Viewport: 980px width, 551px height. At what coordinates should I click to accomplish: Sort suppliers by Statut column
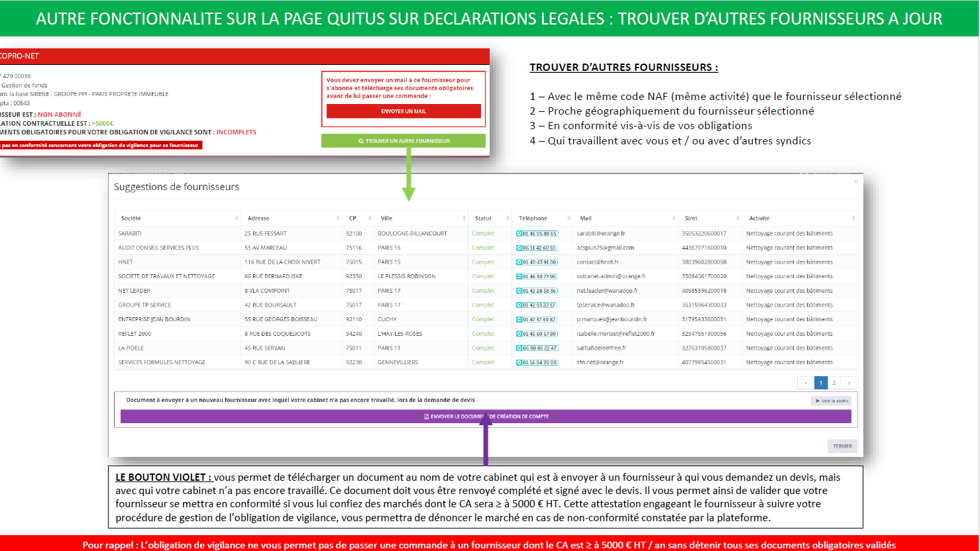click(490, 218)
